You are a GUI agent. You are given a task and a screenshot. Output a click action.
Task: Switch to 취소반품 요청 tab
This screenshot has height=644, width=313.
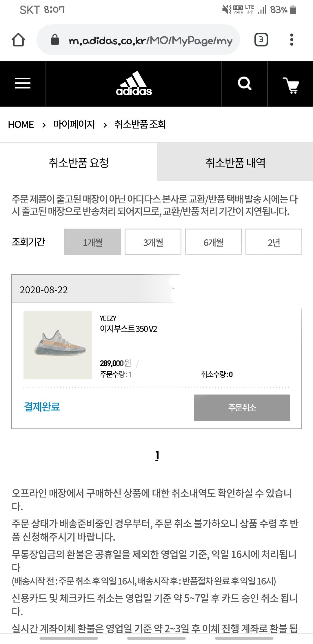click(x=79, y=162)
